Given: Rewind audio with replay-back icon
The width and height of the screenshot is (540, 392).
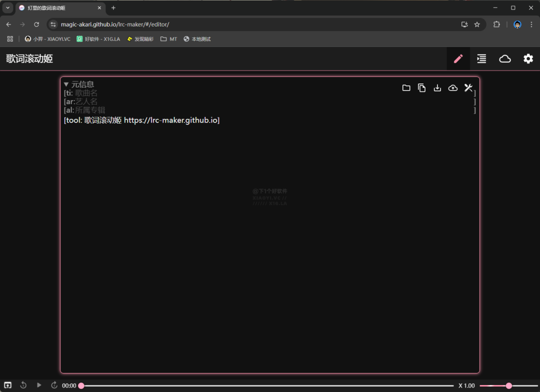Looking at the screenshot, I should tap(23, 385).
